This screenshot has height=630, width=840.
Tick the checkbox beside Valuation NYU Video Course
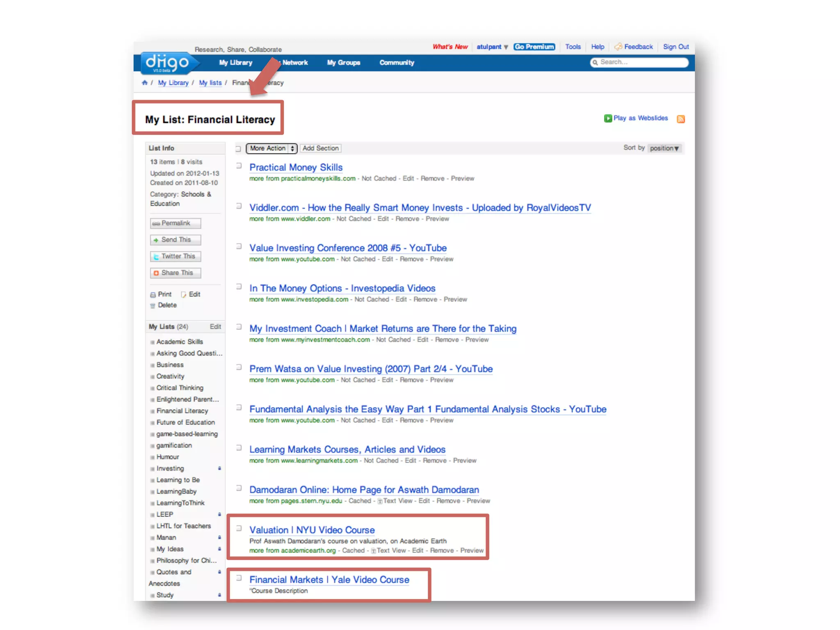coord(239,528)
